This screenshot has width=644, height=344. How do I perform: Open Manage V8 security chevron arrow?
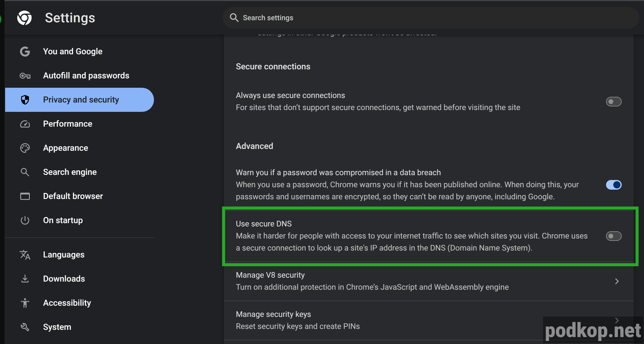(617, 281)
